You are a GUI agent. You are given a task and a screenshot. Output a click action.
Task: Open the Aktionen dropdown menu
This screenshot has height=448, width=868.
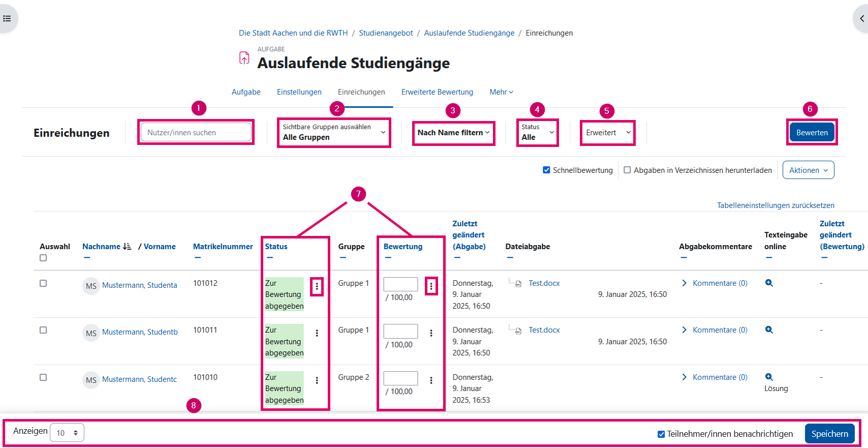808,170
